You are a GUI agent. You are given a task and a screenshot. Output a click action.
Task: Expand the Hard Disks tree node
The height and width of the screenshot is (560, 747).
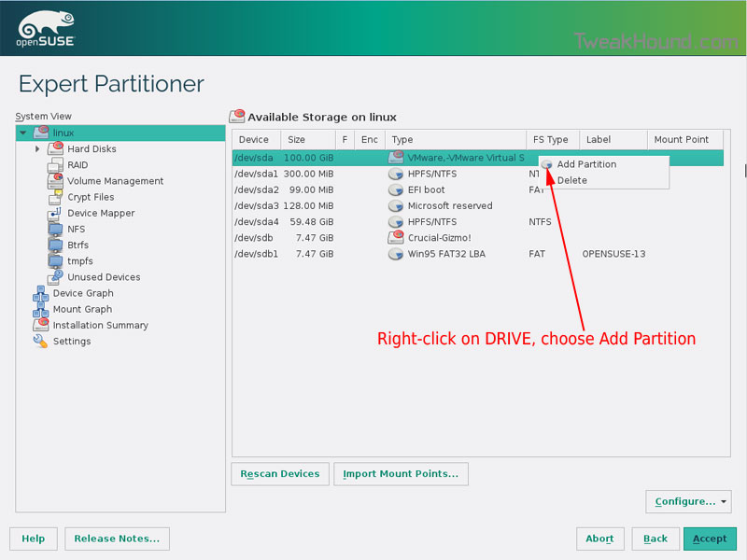pos(37,149)
